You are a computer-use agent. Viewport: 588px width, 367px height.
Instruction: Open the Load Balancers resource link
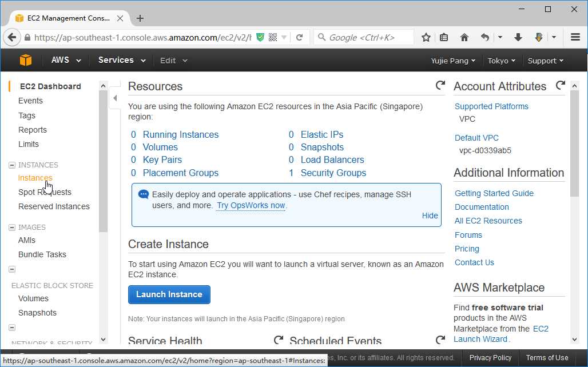[332, 159]
